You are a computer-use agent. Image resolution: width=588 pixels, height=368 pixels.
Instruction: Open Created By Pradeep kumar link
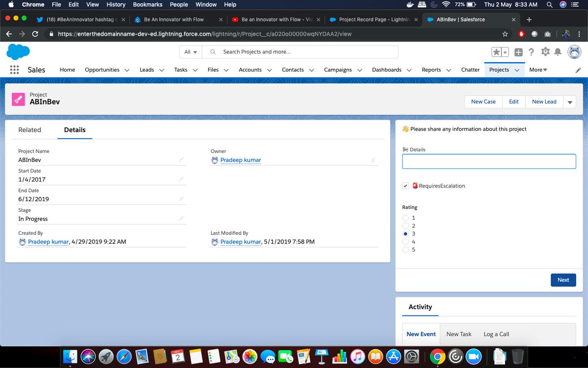pyautogui.click(x=48, y=242)
